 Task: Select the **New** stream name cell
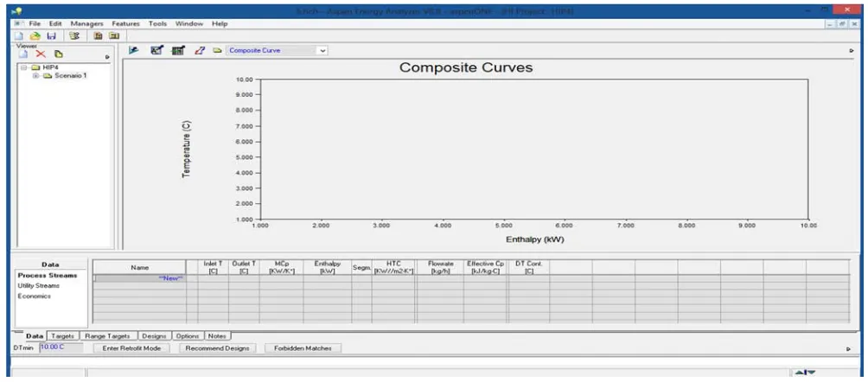[x=140, y=278]
